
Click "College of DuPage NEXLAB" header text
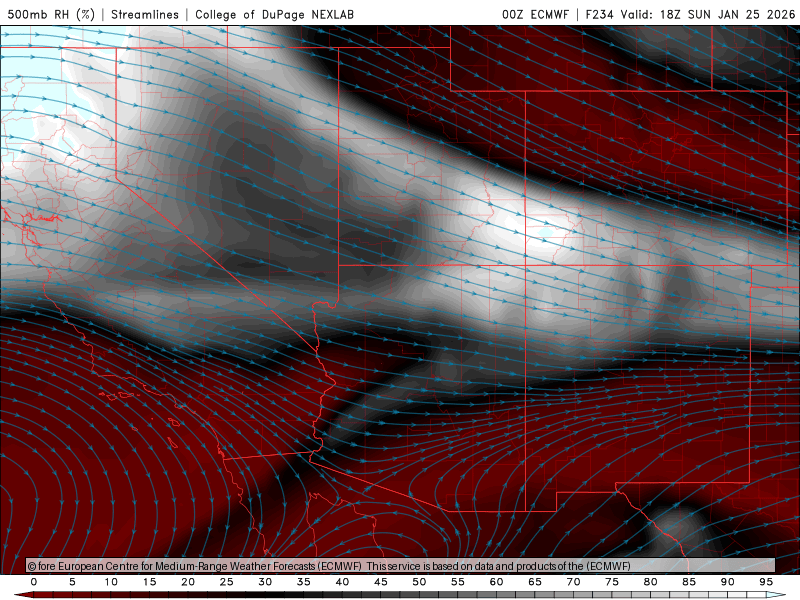click(x=274, y=14)
